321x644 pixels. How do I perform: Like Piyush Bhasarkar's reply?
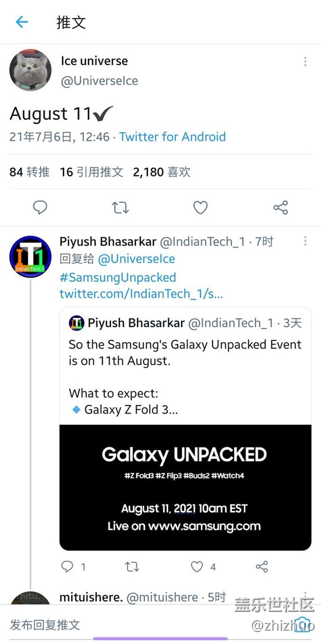click(x=197, y=567)
